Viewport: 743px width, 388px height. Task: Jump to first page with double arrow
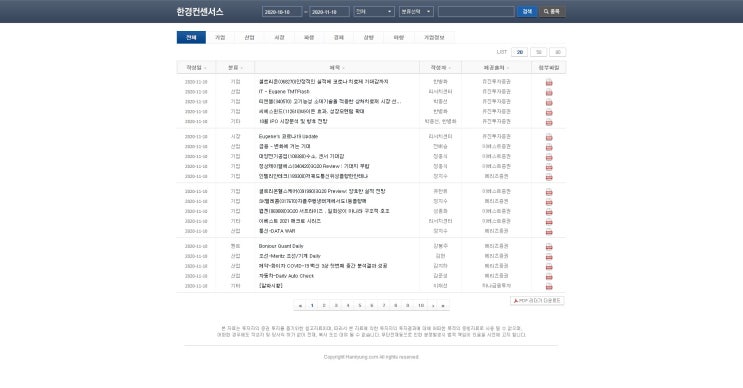300,306
